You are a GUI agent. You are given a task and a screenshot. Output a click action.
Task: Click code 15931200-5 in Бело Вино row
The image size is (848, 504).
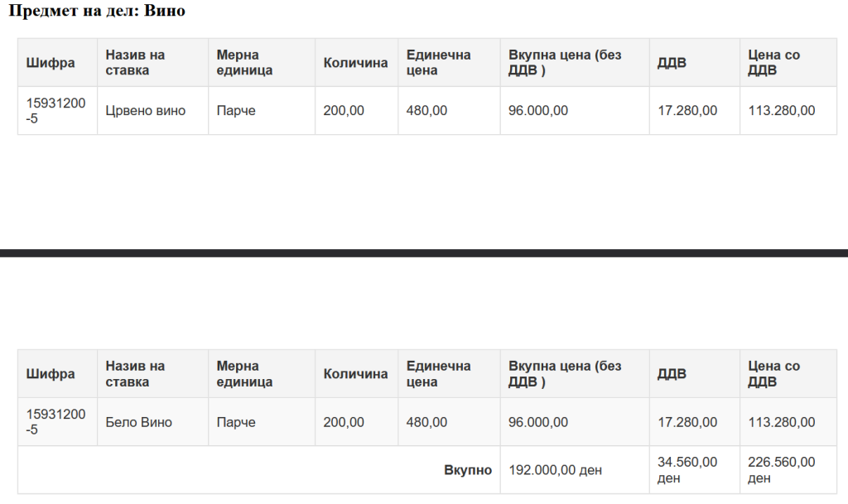coord(55,422)
